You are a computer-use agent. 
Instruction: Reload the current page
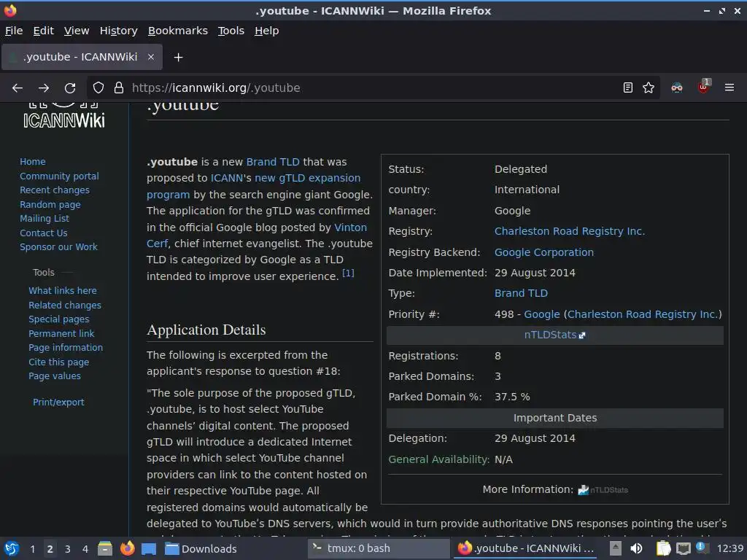point(70,87)
